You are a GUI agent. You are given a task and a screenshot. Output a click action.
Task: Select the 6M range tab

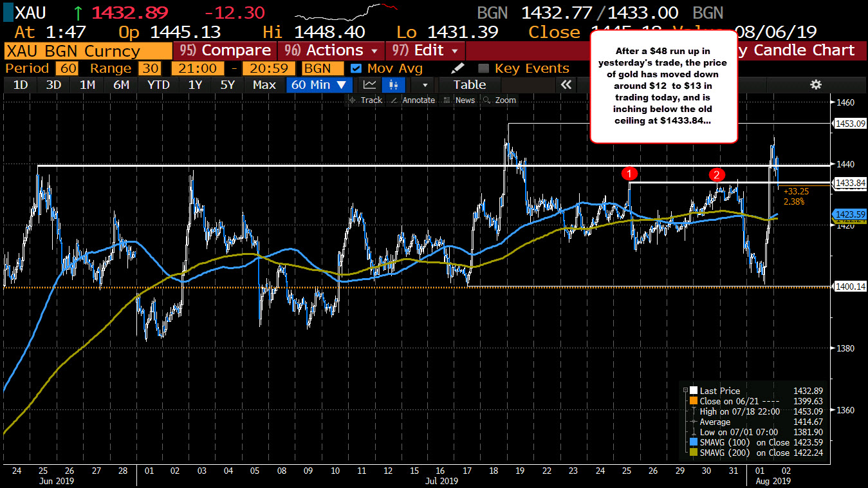point(121,84)
